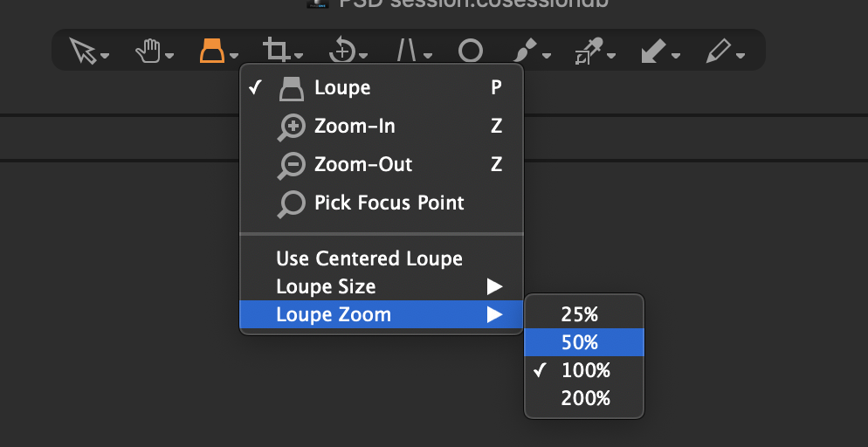The width and height of the screenshot is (868, 447).
Task: Select the hand pan tool
Action: pos(148,52)
